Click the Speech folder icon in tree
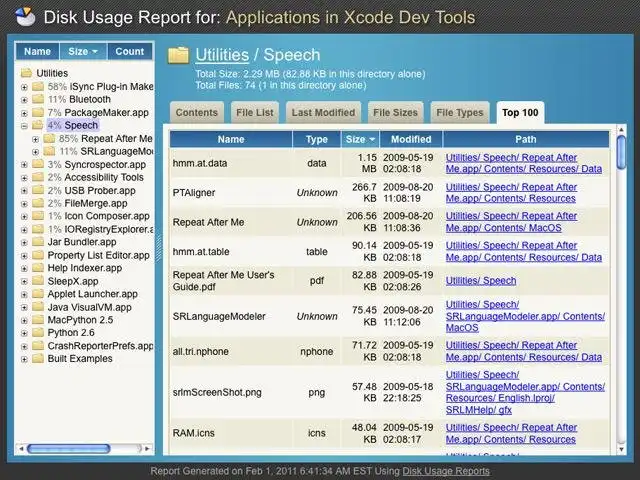The width and height of the screenshot is (640, 480). [38, 125]
